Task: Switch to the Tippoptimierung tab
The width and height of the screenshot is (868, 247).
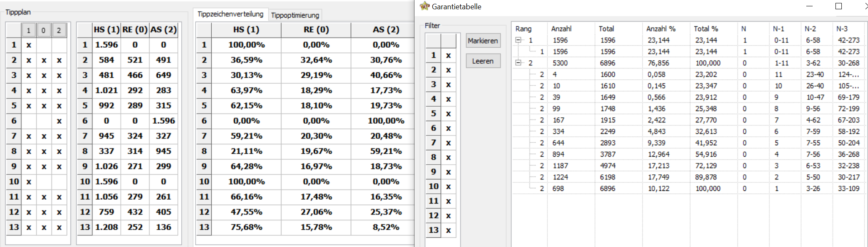Action: (295, 15)
